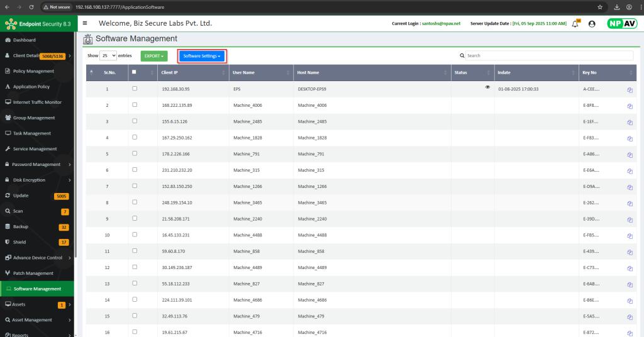The image size is (644, 337).
Task: Click the browser bookmark star icon
Action: [x=600, y=7]
